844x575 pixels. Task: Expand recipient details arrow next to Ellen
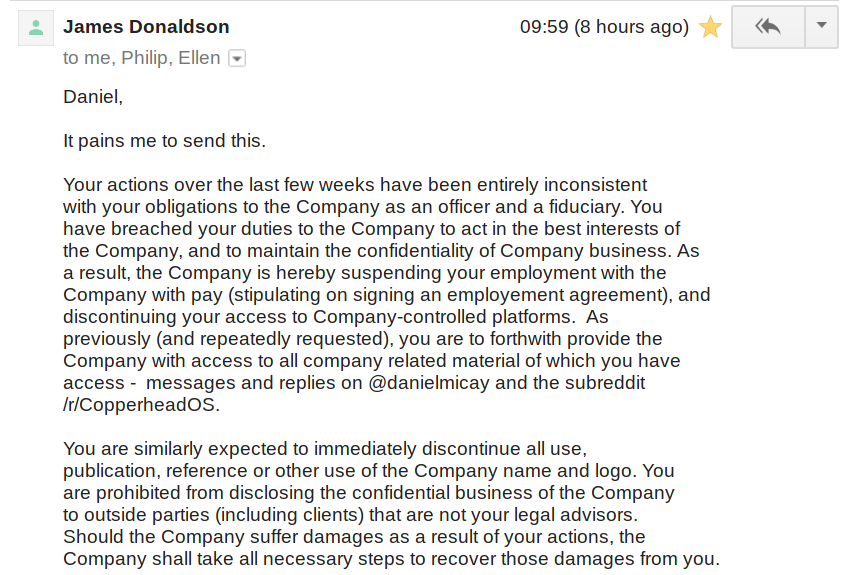(237, 58)
